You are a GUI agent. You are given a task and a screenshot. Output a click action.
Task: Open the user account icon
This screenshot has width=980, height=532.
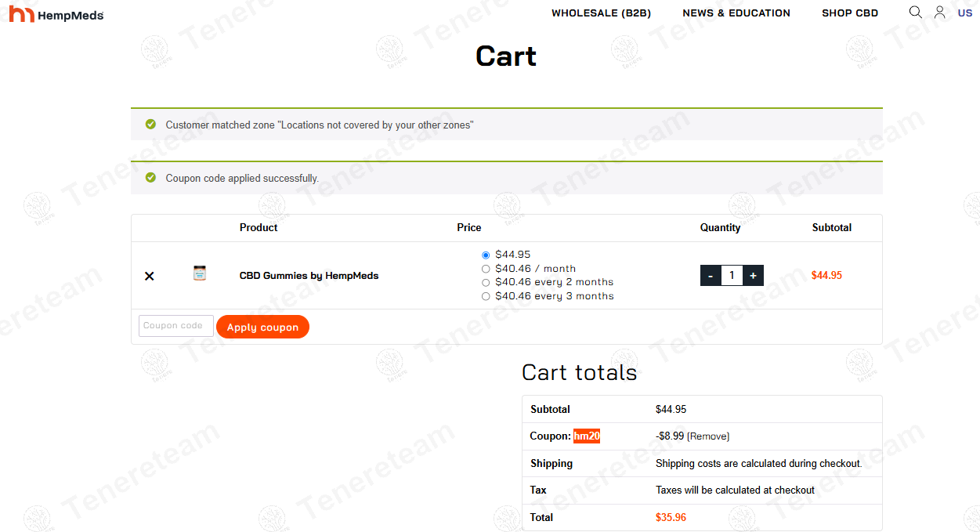coord(939,13)
